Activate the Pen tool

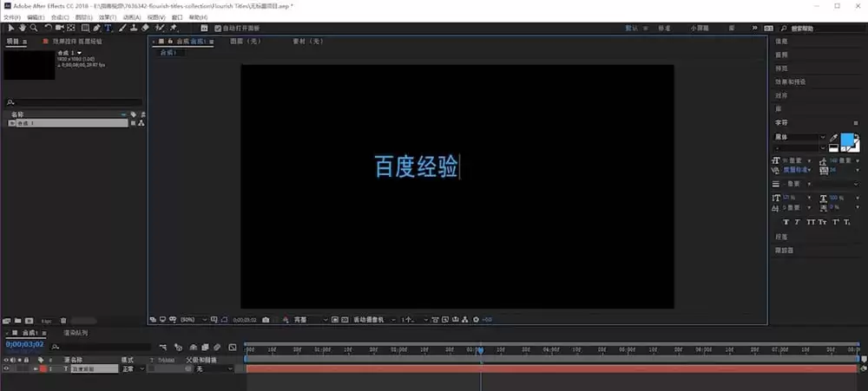97,28
